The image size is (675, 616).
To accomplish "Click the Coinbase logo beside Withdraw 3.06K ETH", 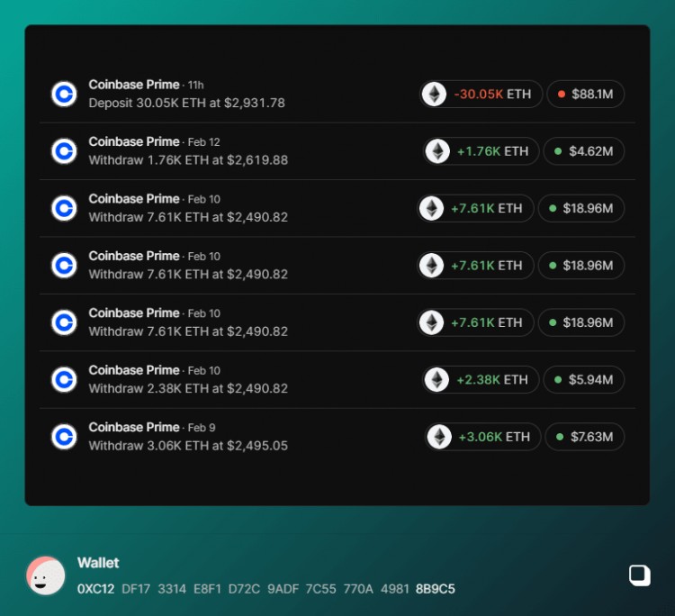I will pos(64,437).
